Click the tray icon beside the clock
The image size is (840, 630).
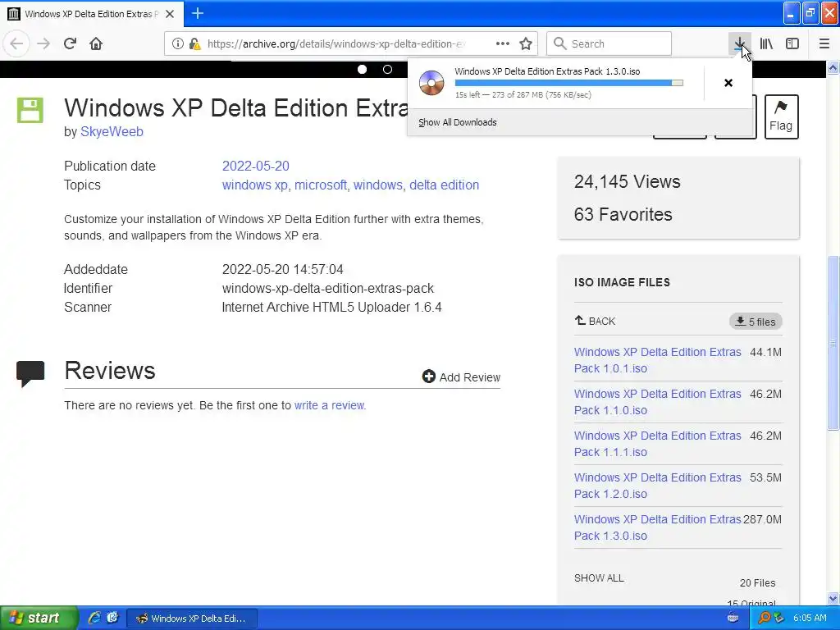coord(779,618)
